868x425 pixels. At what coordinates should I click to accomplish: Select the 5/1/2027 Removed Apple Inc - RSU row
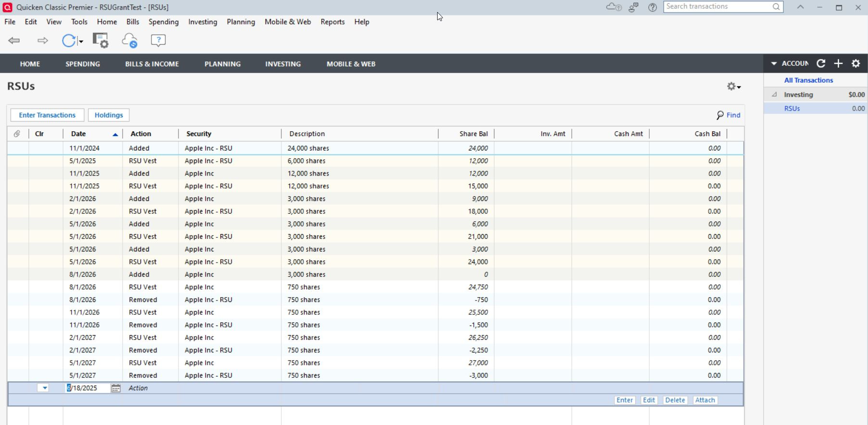[x=375, y=376]
